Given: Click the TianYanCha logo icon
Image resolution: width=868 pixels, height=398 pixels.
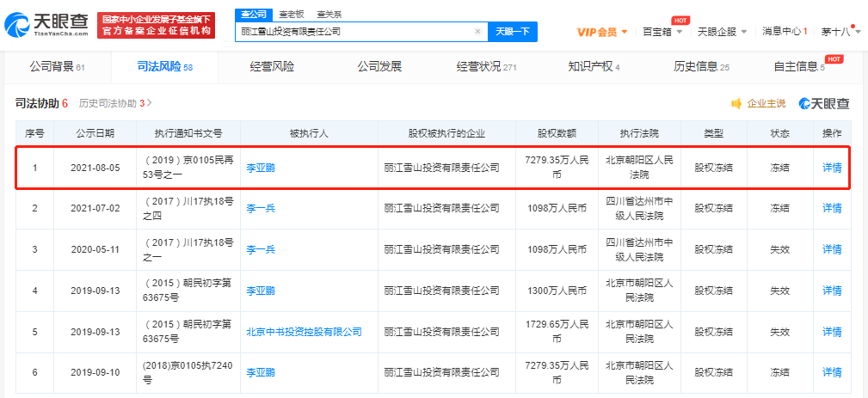Looking at the screenshot, I should [18, 24].
